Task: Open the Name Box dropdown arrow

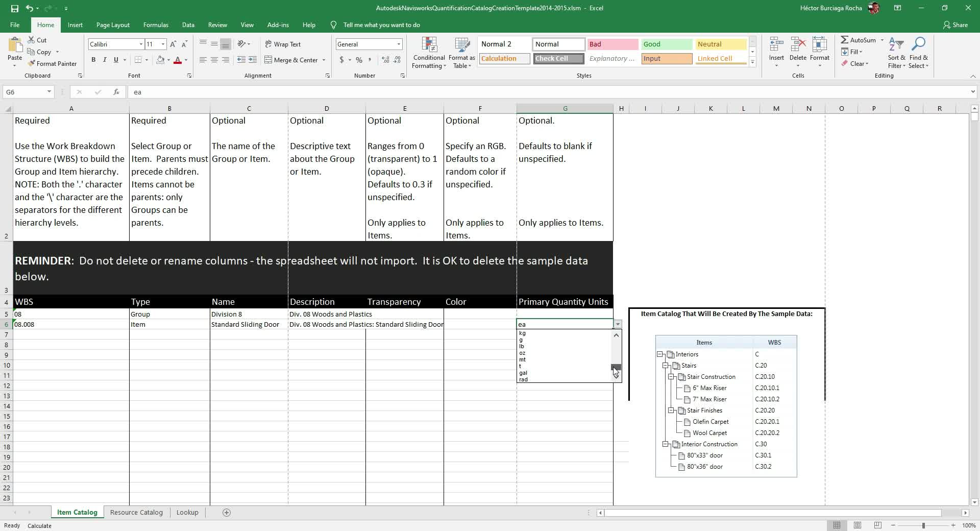Action: [x=49, y=92]
